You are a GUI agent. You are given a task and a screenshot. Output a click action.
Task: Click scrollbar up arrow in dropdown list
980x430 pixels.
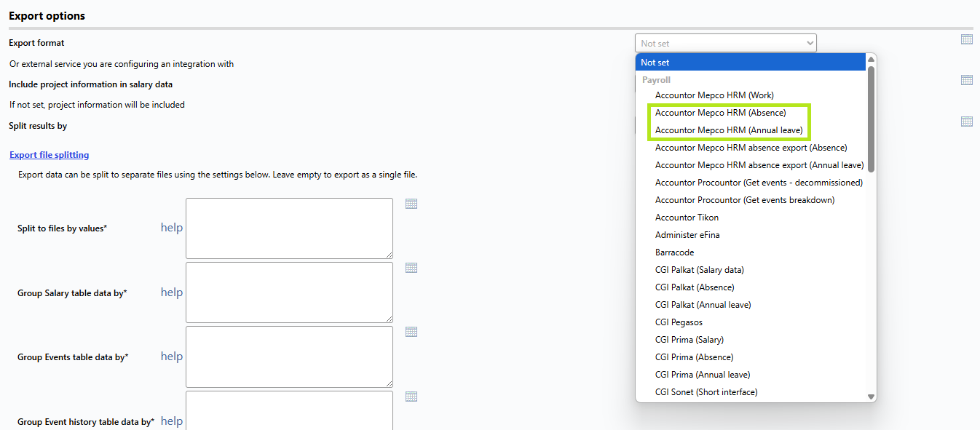(x=871, y=60)
